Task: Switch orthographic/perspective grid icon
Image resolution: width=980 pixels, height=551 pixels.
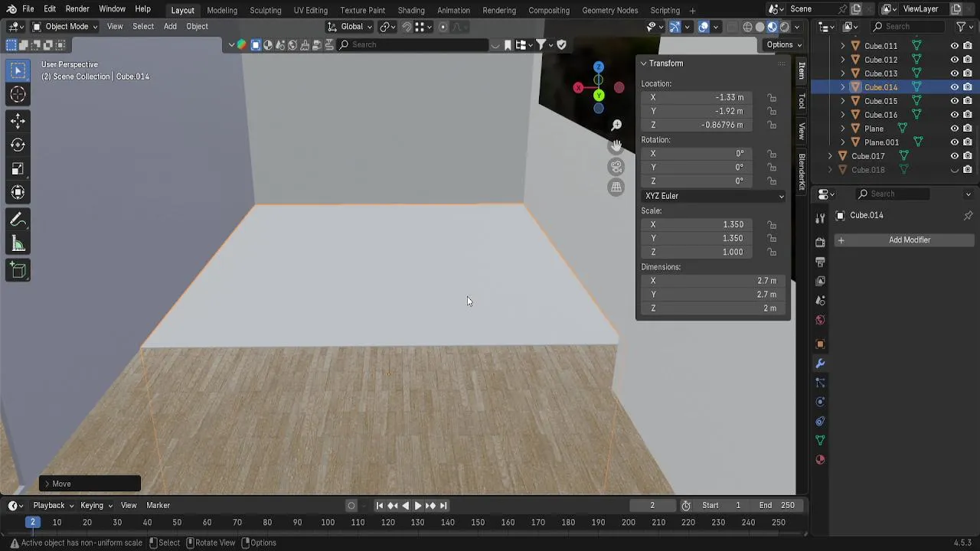Action: 616,187
